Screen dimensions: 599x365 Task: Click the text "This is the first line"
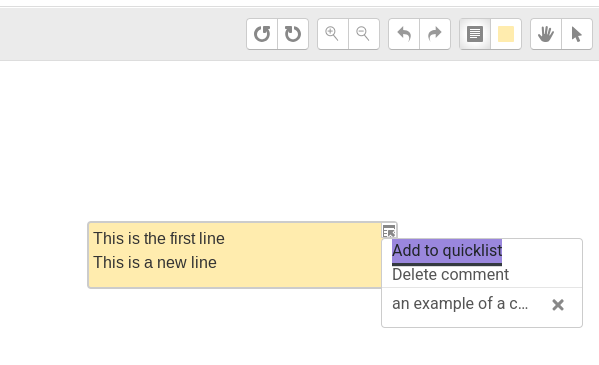[159, 238]
